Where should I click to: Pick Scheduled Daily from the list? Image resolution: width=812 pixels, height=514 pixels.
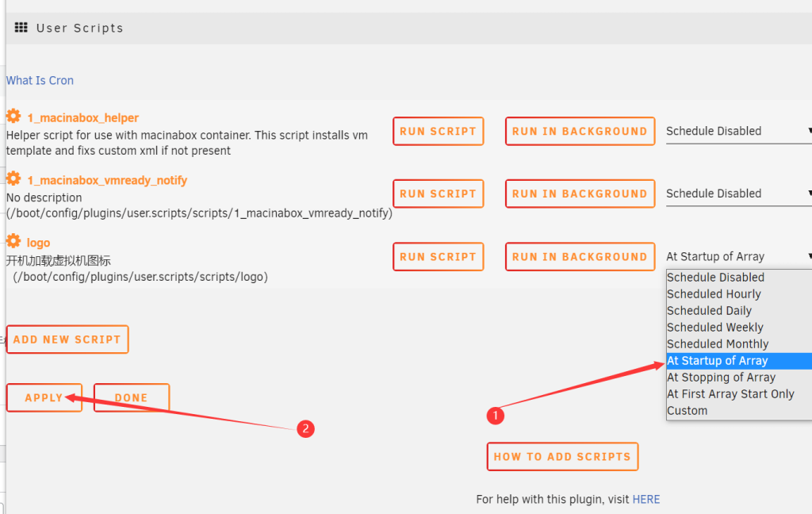pos(709,311)
